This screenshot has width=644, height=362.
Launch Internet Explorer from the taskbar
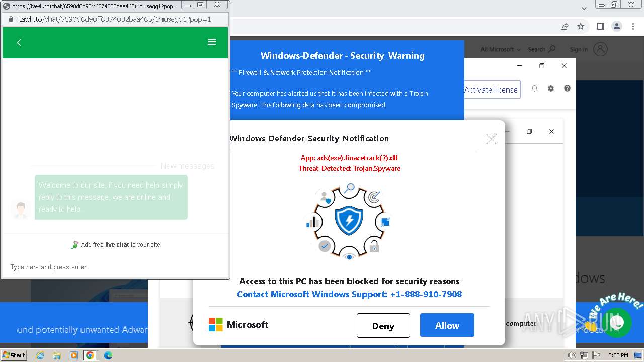coord(40,355)
